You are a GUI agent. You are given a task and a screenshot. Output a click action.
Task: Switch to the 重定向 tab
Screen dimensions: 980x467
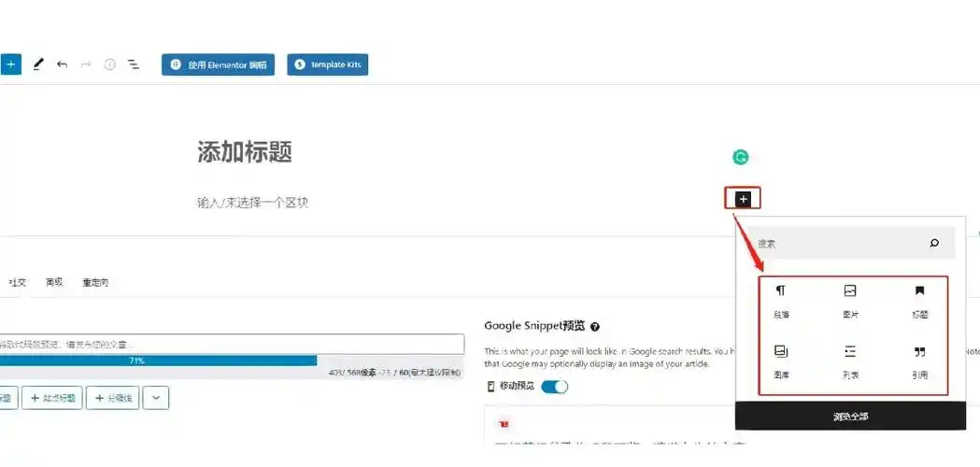point(95,283)
